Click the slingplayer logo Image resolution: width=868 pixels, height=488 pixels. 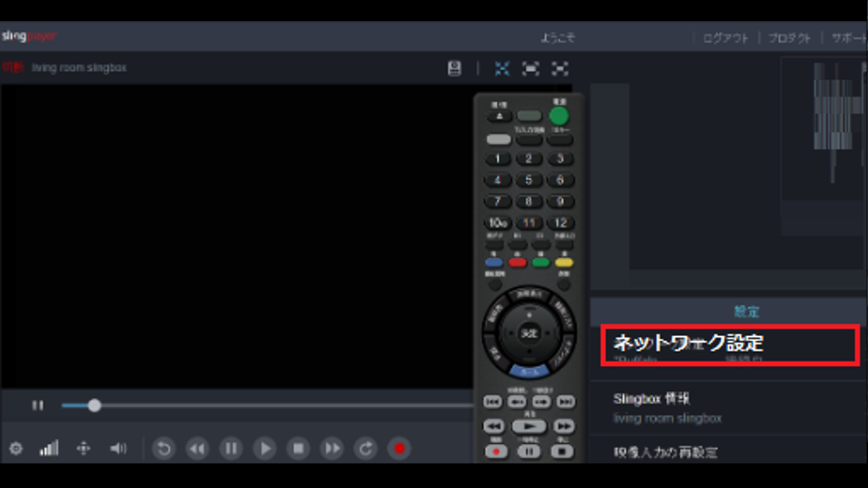pyautogui.click(x=29, y=36)
